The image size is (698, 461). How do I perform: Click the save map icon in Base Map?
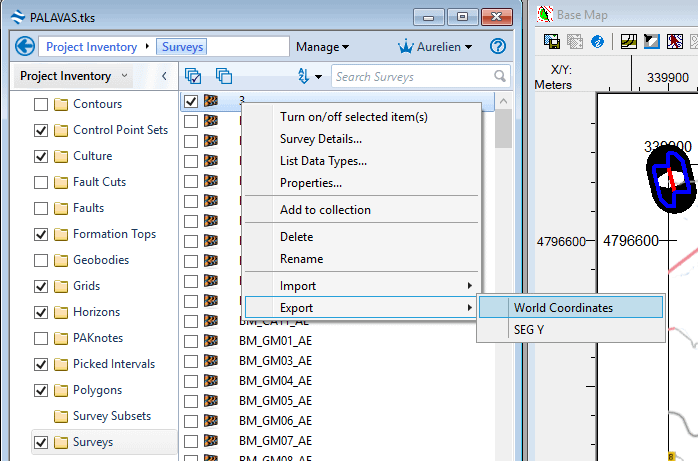tap(551, 42)
